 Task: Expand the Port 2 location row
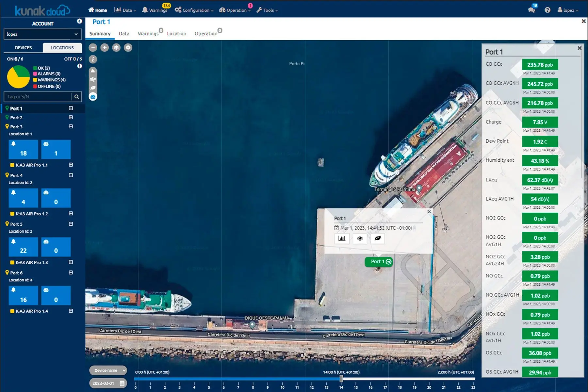(71, 117)
